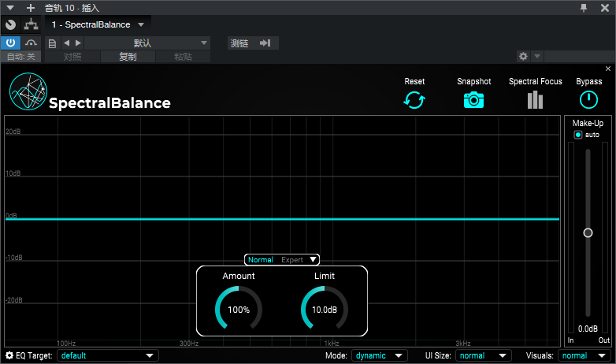
Task: Click the round knob icon in host header
Action: coord(10,24)
